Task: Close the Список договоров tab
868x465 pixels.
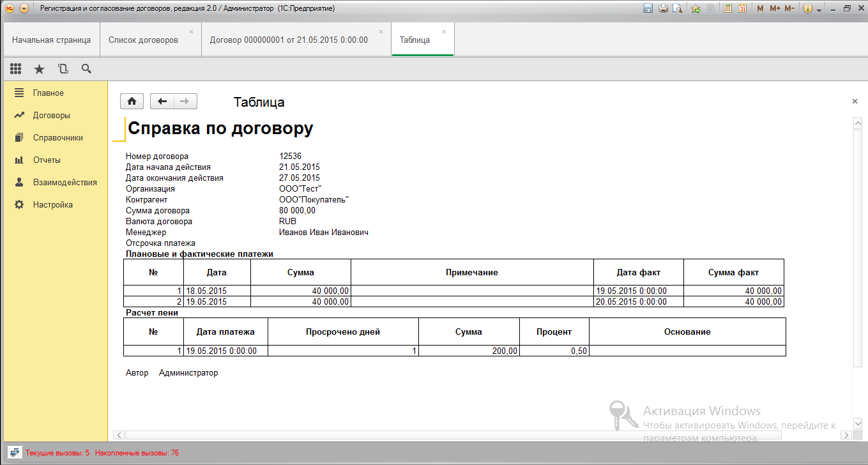Action: [x=191, y=31]
